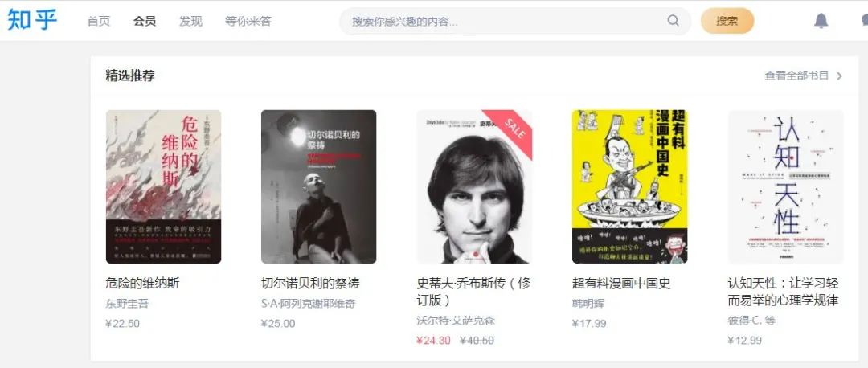Click title 认知天性：让学习轻而易举的心理学规律
868x368 pixels.
[x=784, y=292]
